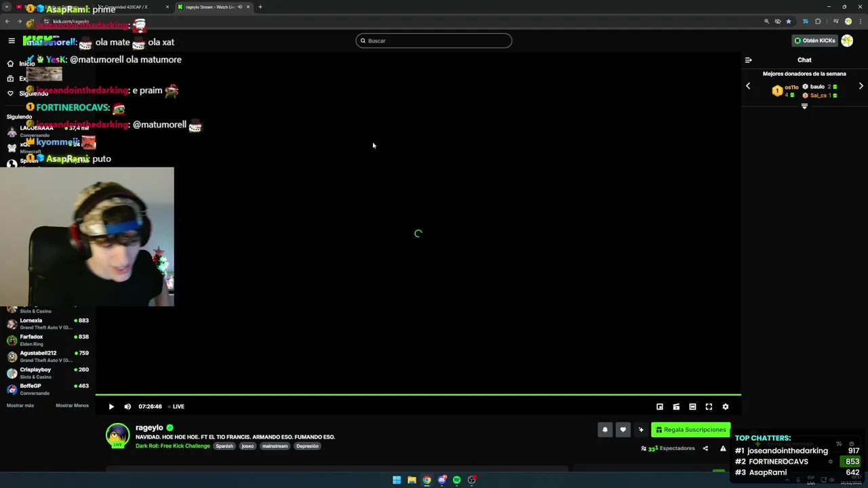Open mini player mode
The height and width of the screenshot is (488, 868).
[x=660, y=407]
